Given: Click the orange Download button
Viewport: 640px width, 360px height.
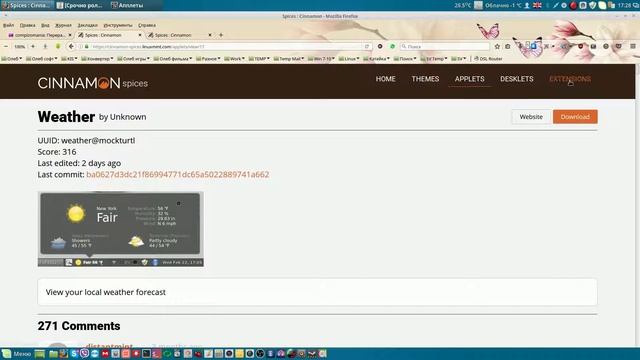Looking at the screenshot, I should [x=575, y=117].
